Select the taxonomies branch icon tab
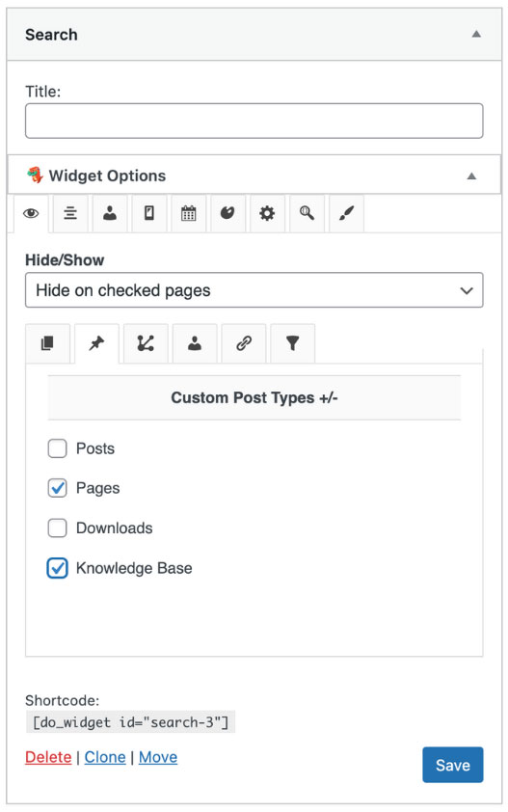The height and width of the screenshot is (812, 508). [x=146, y=343]
